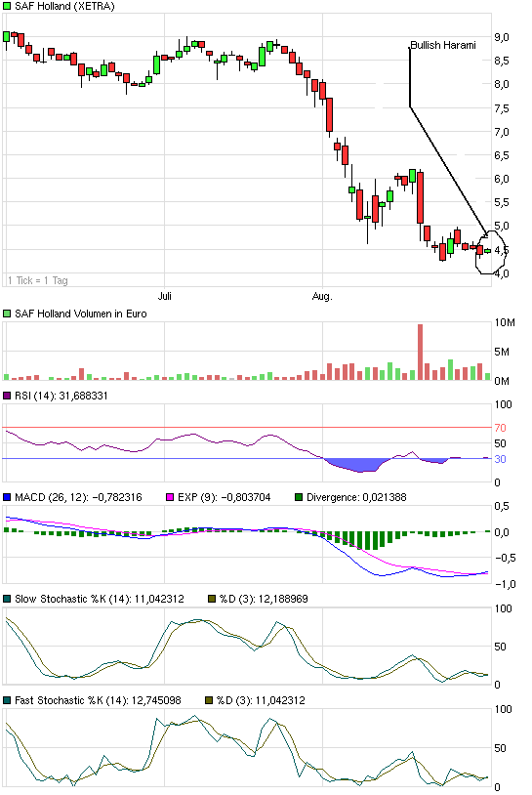The image size is (532, 795).
Task: Click the 6,0 price axis label
Action: (x=502, y=179)
